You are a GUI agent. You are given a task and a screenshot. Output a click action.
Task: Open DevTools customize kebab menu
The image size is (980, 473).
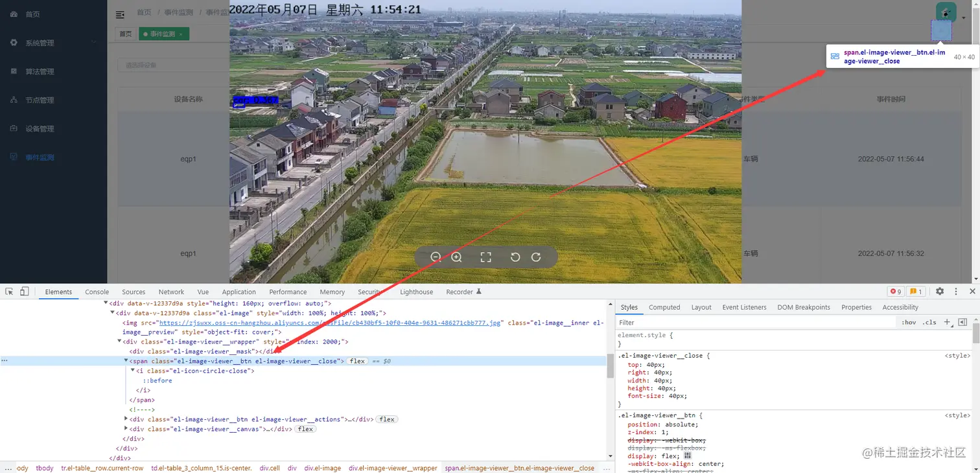[x=956, y=292]
